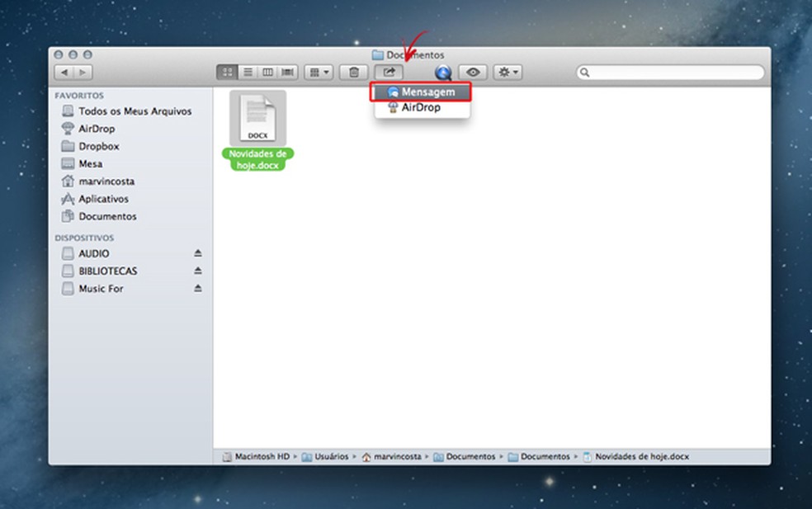Image resolution: width=812 pixels, height=509 pixels.
Task: Click the Quick Look eye button
Action: tap(473, 73)
